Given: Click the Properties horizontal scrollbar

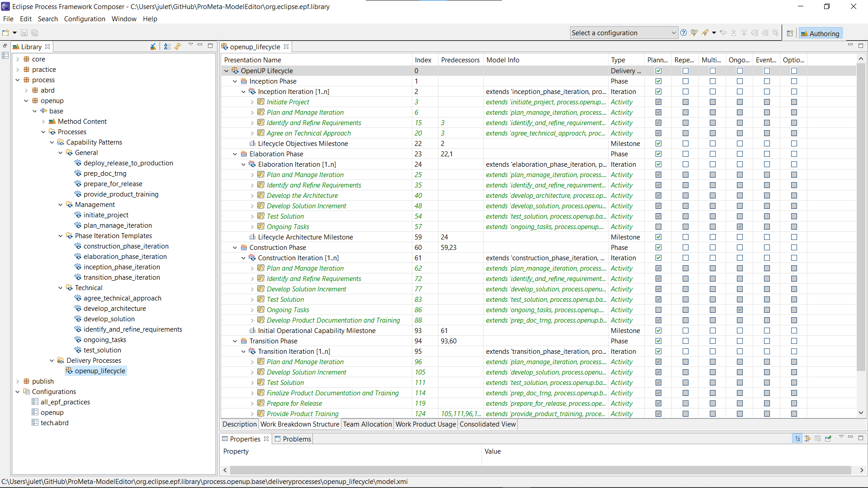Looking at the screenshot, I should tap(540, 470).
